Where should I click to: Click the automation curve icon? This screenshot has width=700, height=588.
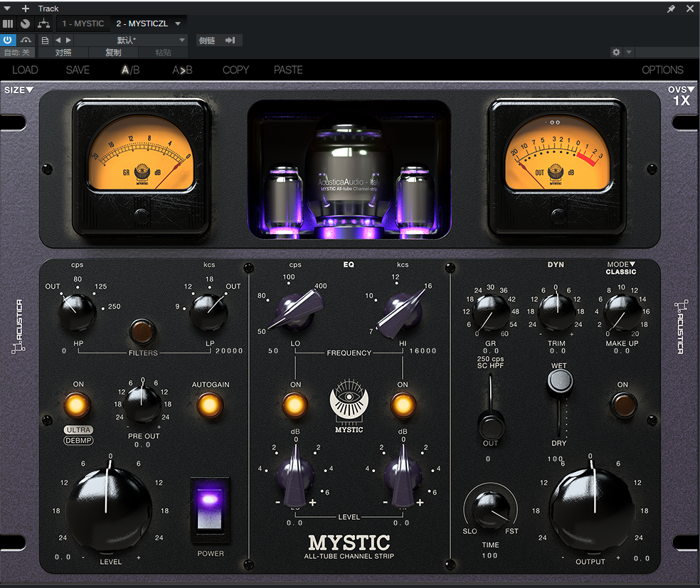pyautogui.click(x=26, y=40)
